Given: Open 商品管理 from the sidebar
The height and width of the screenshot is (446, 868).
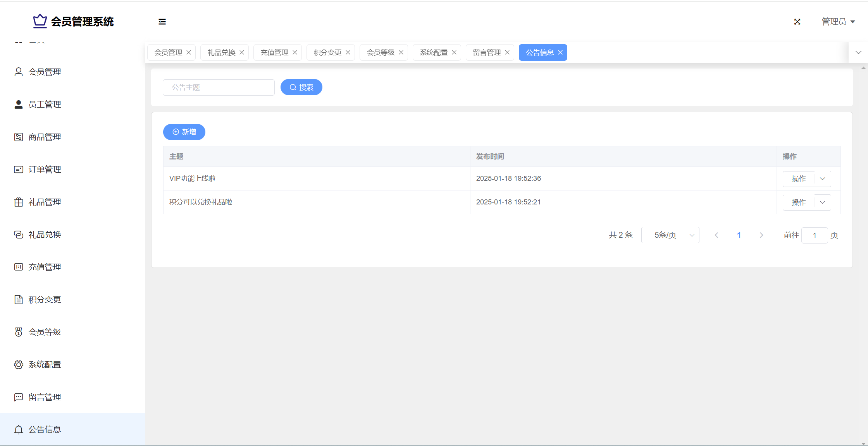Looking at the screenshot, I should click(x=45, y=137).
